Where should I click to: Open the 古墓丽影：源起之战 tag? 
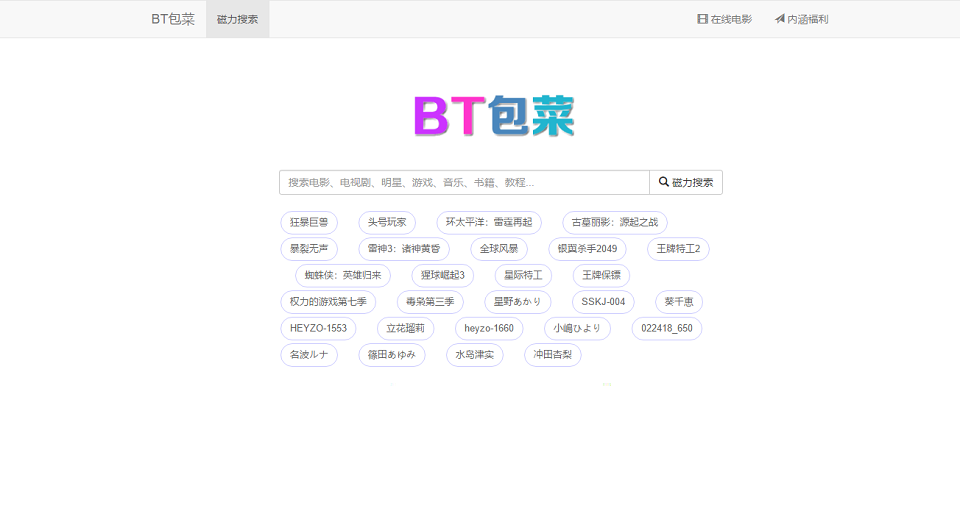(615, 222)
